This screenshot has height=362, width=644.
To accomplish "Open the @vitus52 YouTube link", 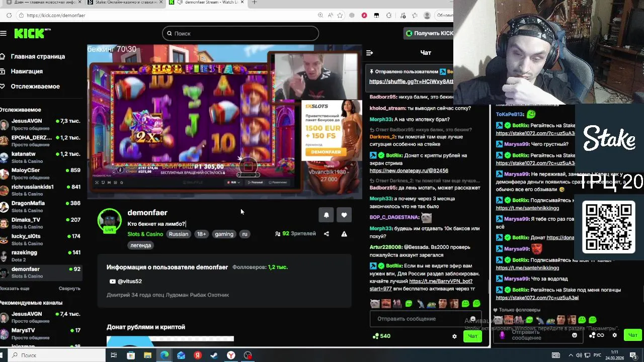I will tap(125, 282).
